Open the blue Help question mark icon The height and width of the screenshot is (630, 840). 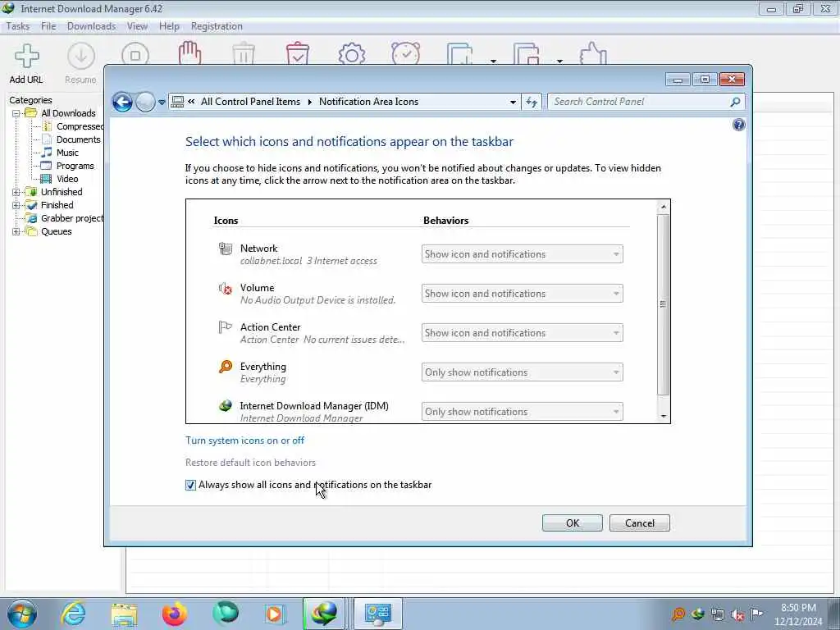click(x=739, y=125)
